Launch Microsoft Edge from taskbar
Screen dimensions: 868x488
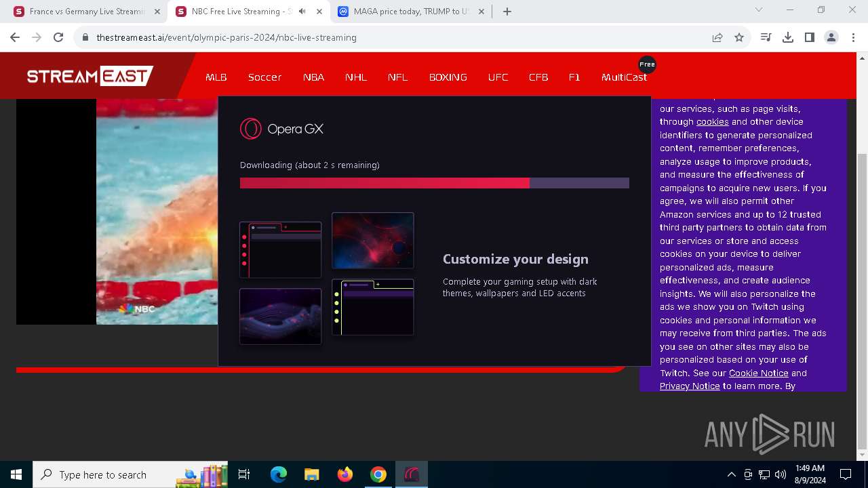tap(279, 474)
